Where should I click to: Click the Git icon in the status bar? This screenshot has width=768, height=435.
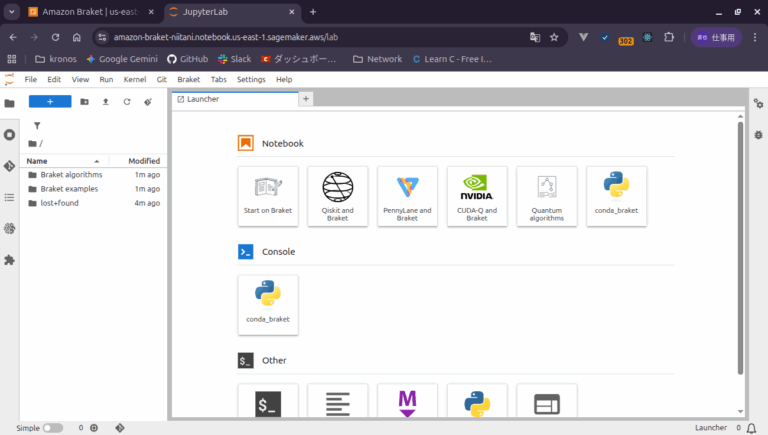tap(120, 428)
